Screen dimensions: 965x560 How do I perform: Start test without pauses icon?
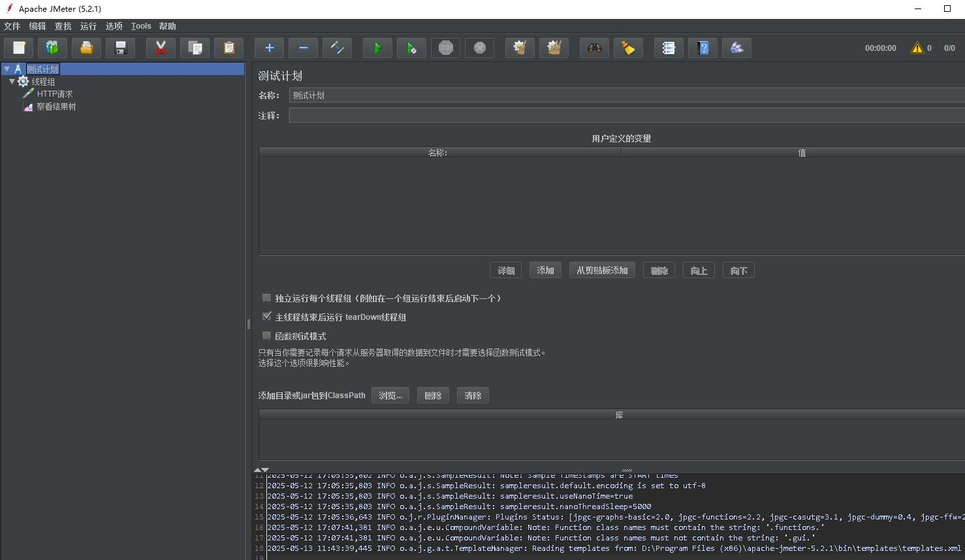coord(411,48)
